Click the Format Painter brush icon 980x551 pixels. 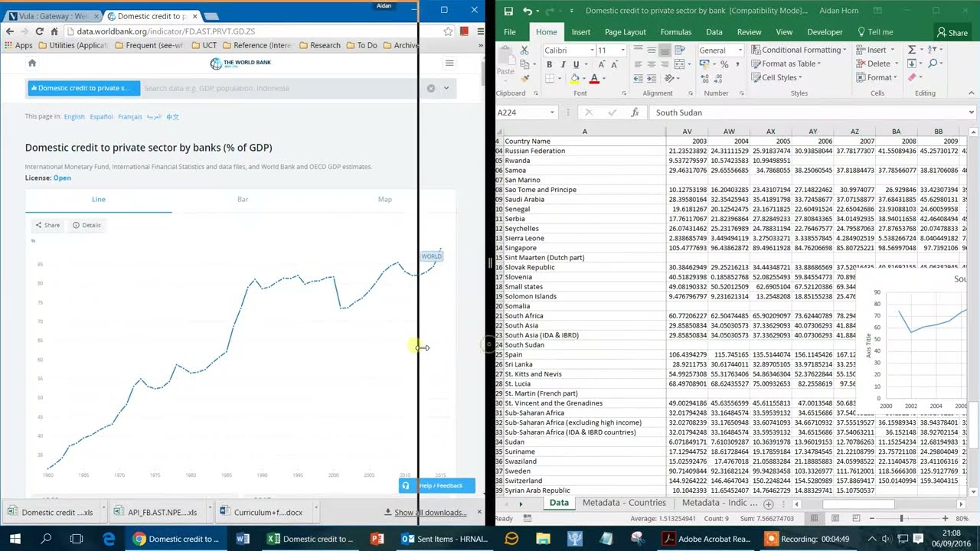524,78
